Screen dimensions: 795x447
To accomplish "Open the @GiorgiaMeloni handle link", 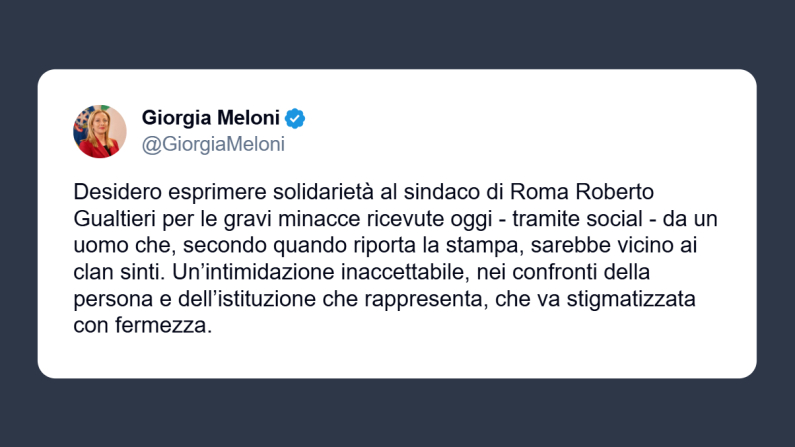I will [213, 144].
